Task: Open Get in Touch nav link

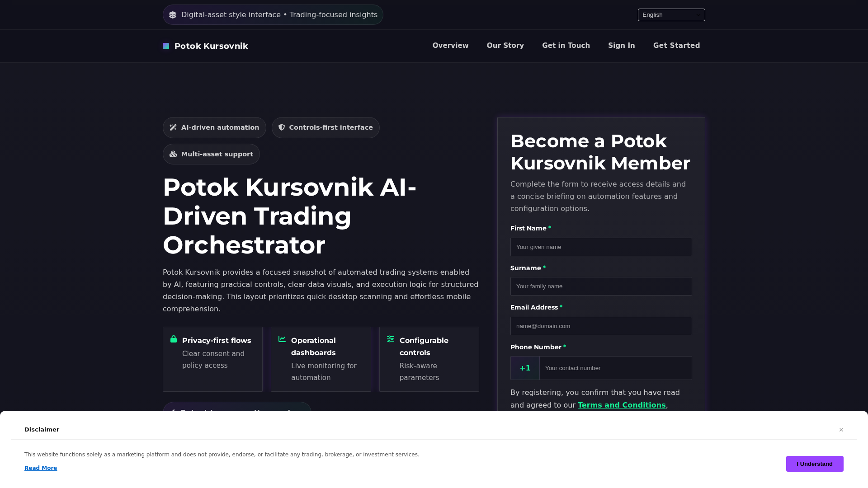Action: pos(566,46)
